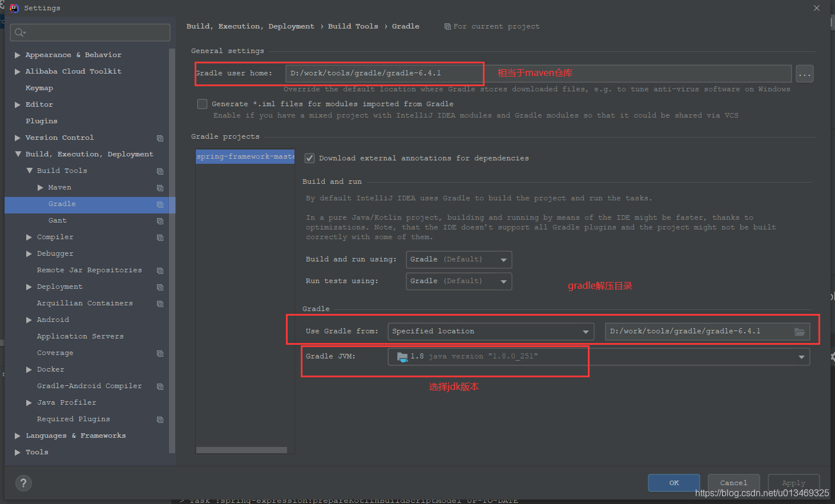Click the project-level icon beside Gant
The image size is (835, 504).
click(160, 221)
